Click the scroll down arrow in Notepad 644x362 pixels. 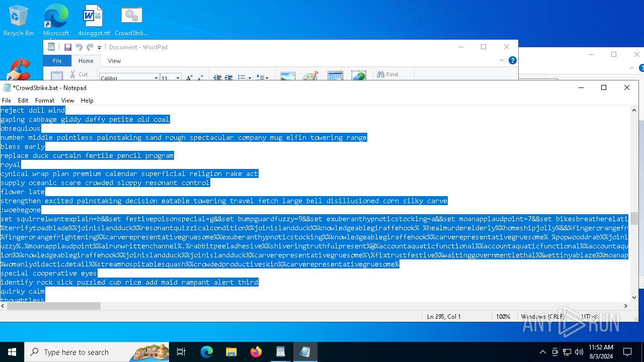point(634,298)
